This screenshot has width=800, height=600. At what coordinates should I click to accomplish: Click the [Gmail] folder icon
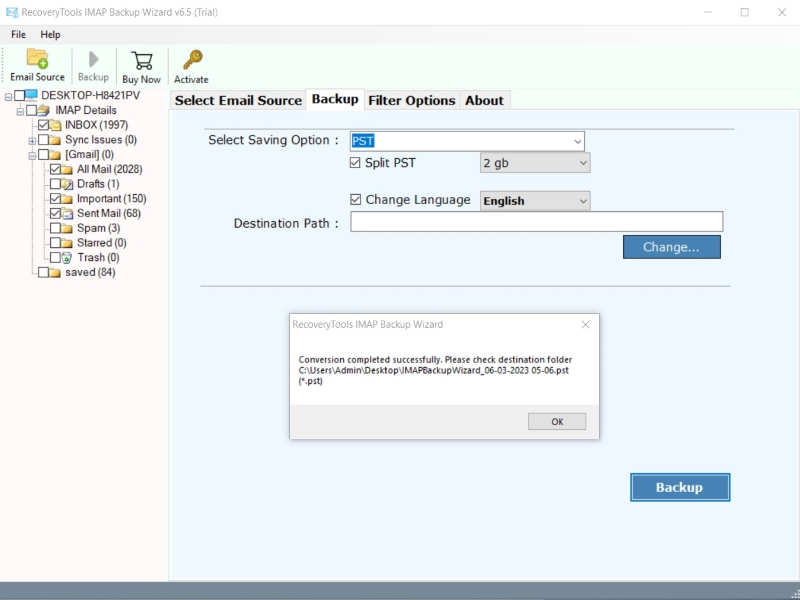point(56,155)
